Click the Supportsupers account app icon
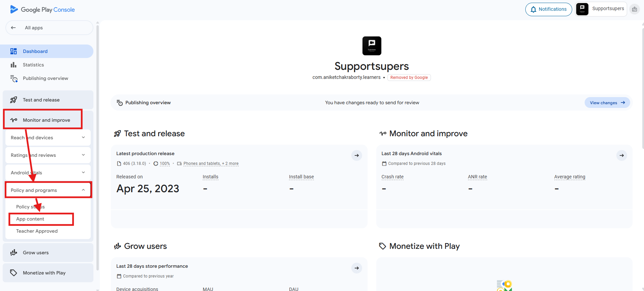Screen dimensions: 644x291 pyautogui.click(x=582, y=9)
